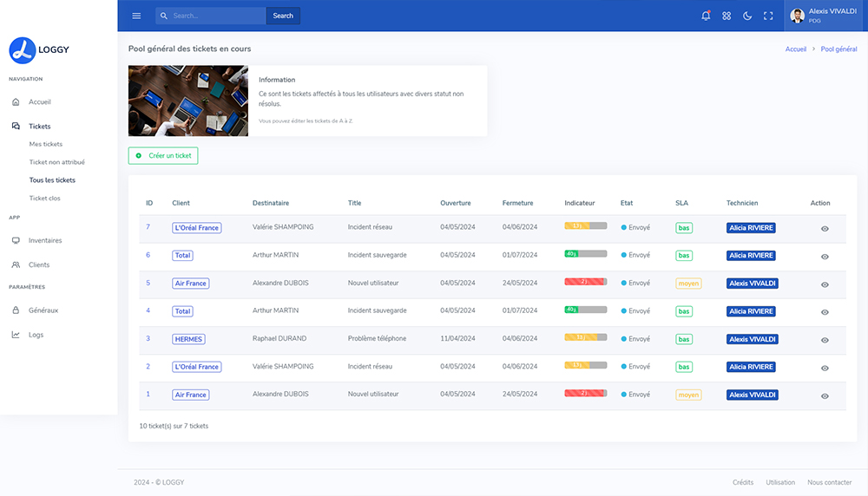The width and height of the screenshot is (868, 496).
Task: Click the Clients people icon
Action: 16,264
